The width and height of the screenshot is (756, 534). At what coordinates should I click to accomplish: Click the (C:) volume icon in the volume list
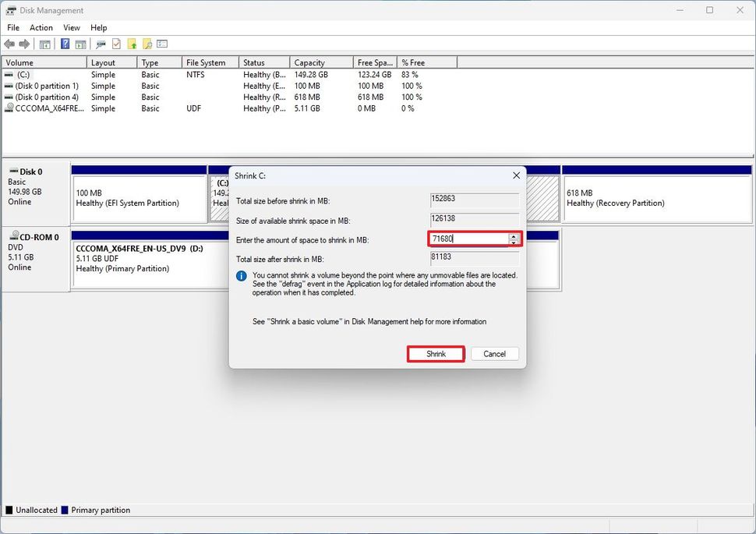[8, 74]
